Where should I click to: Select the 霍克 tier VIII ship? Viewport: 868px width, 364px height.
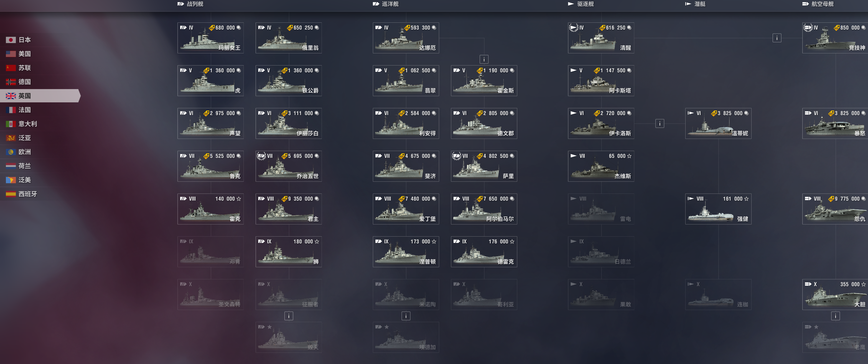[211, 209]
